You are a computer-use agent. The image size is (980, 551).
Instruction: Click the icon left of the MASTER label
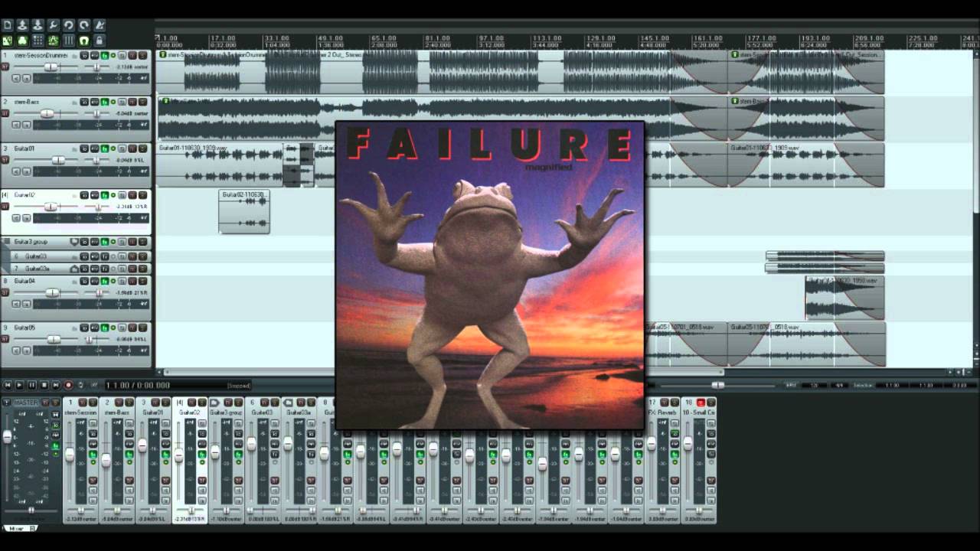[x=7, y=403]
